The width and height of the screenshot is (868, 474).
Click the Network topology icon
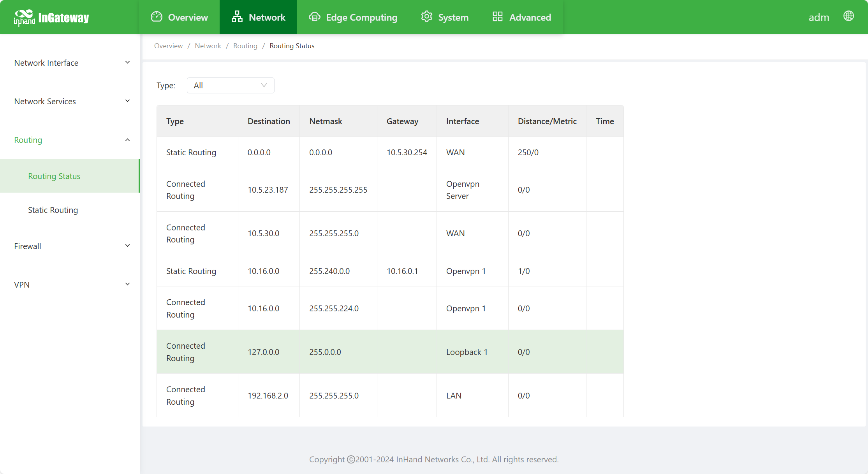tap(237, 17)
